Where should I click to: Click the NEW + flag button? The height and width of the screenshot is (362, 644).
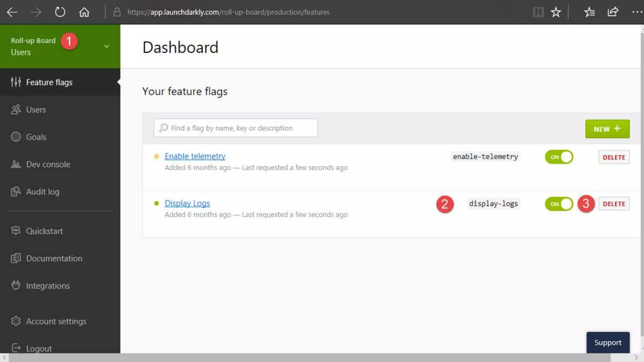[607, 129]
